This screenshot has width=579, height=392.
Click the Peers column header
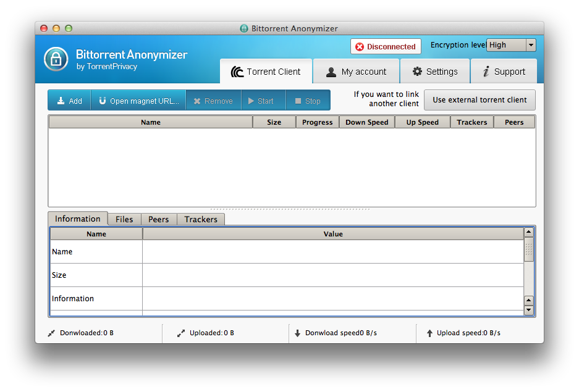click(514, 122)
